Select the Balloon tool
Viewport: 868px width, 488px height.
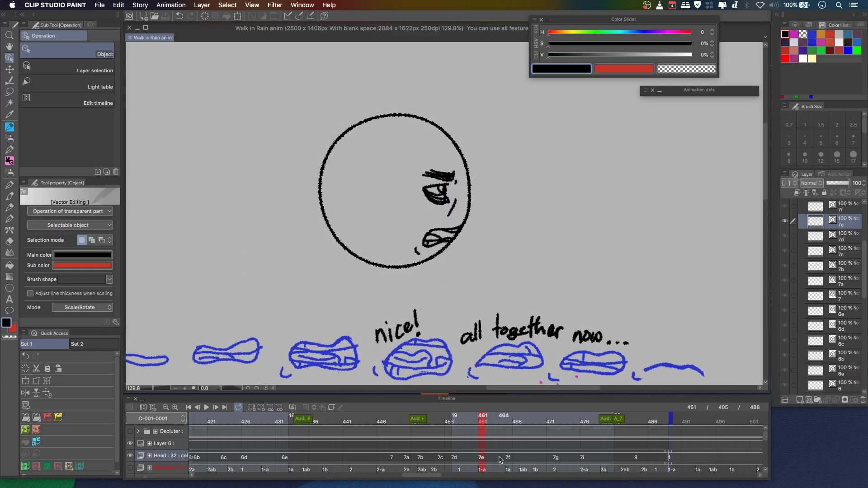coord(9,310)
